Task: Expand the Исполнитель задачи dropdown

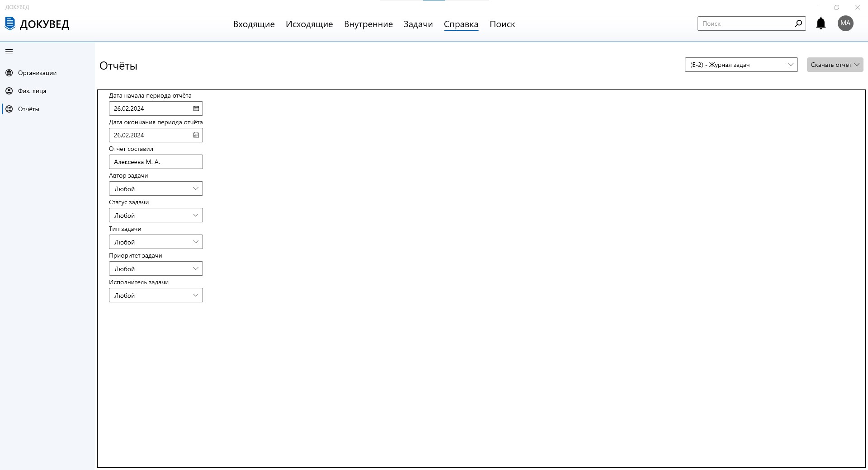Action: coord(156,295)
